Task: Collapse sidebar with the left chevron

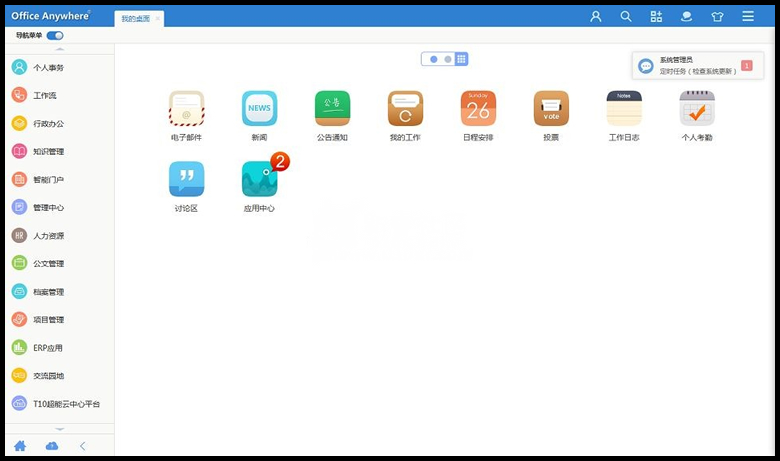Action: [x=83, y=446]
